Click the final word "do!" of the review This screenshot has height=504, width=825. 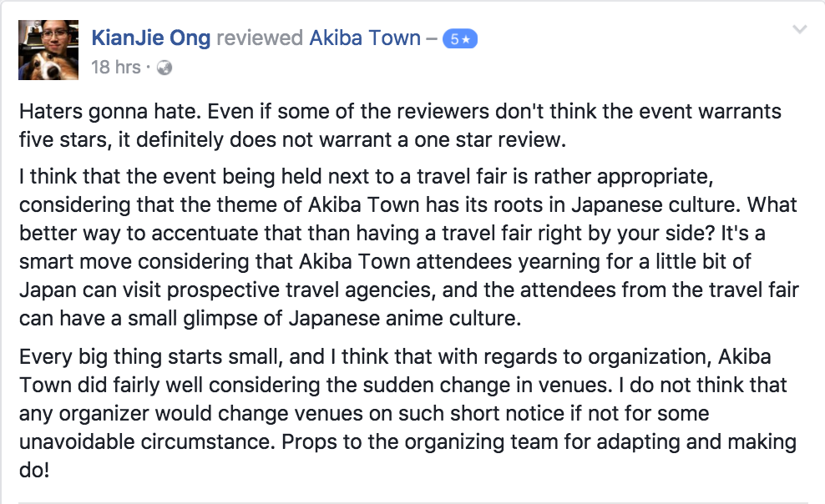tap(35, 470)
